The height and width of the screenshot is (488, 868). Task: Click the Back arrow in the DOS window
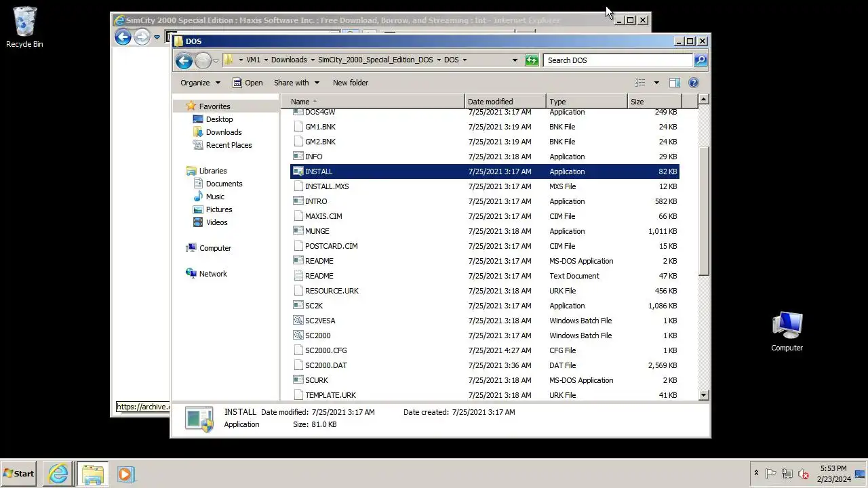(184, 60)
